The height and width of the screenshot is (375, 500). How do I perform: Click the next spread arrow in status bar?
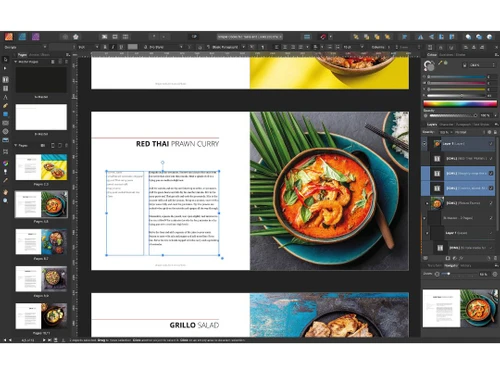[x=44, y=340]
